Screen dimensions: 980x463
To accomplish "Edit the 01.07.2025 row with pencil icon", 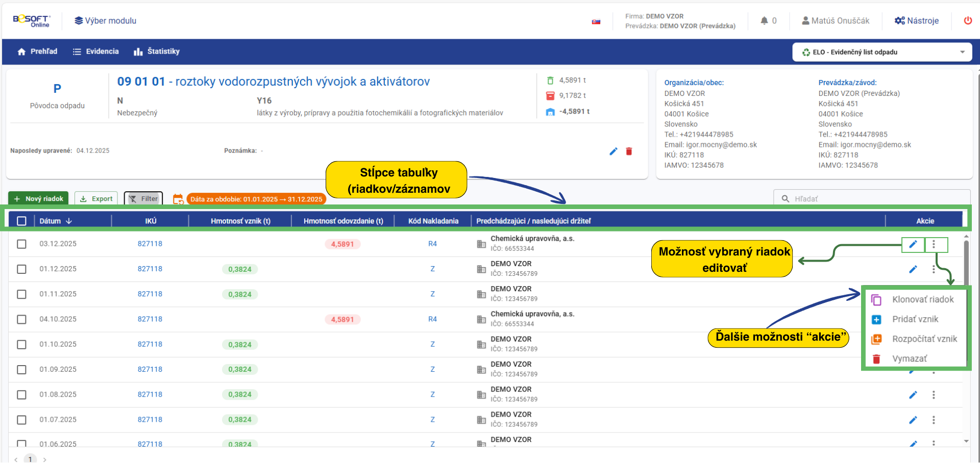I will [x=913, y=420].
